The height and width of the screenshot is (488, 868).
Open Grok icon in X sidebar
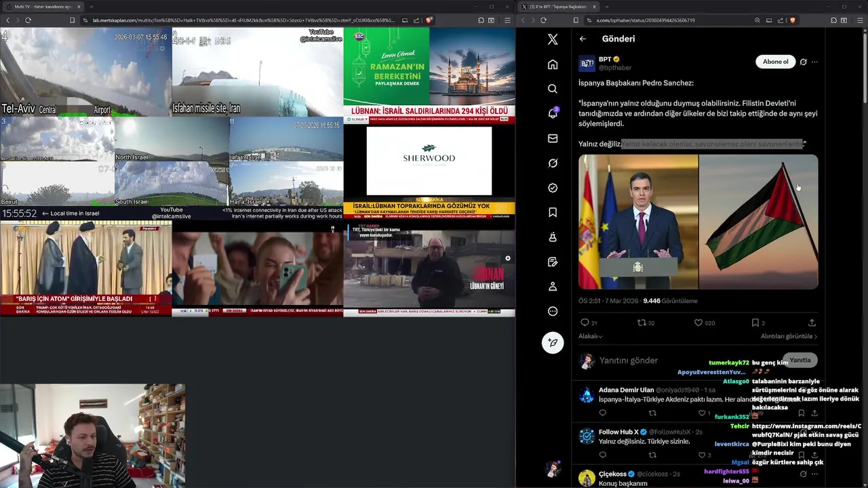click(553, 163)
